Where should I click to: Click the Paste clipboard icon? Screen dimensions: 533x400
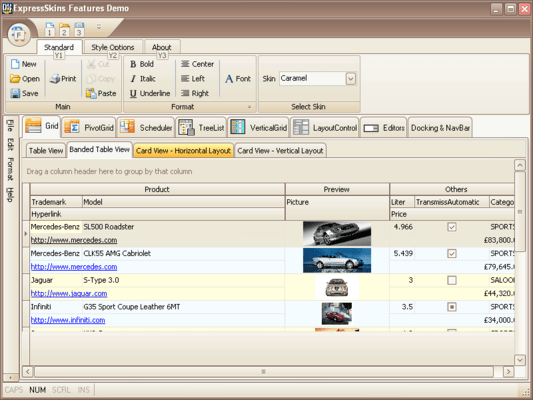click(x=91, y=93)
